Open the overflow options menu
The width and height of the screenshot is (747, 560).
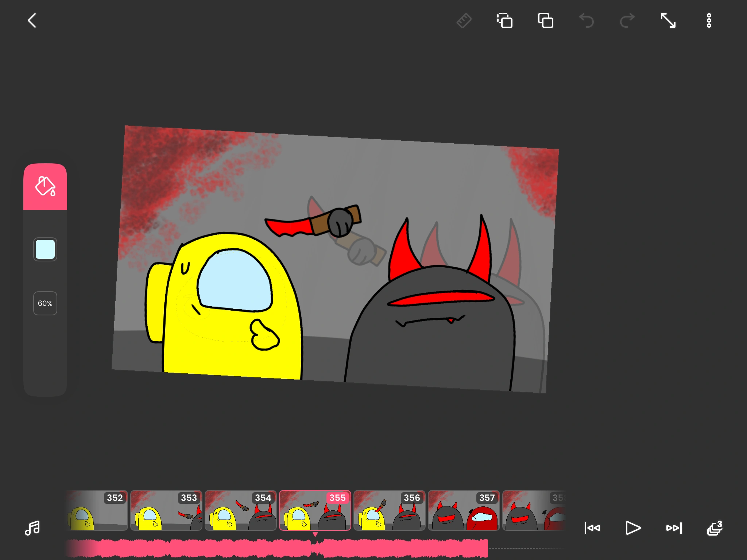[x=709, y=21]
